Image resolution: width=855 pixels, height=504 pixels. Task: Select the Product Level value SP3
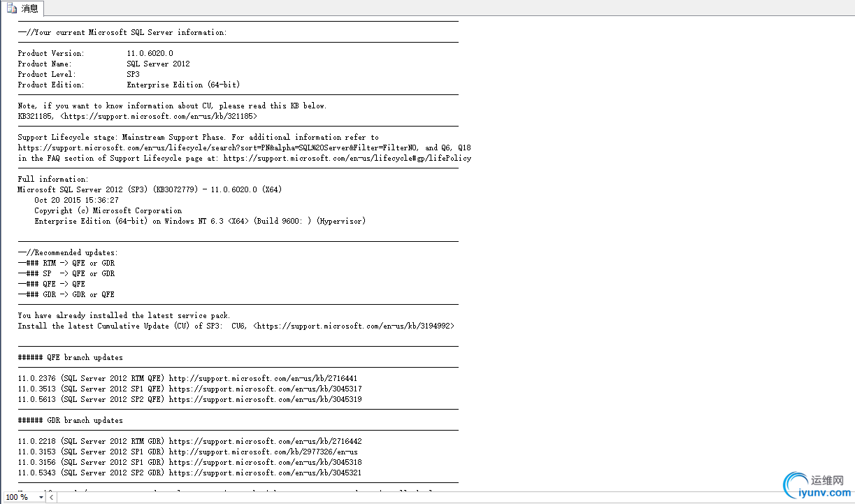(x=133, y=74)
